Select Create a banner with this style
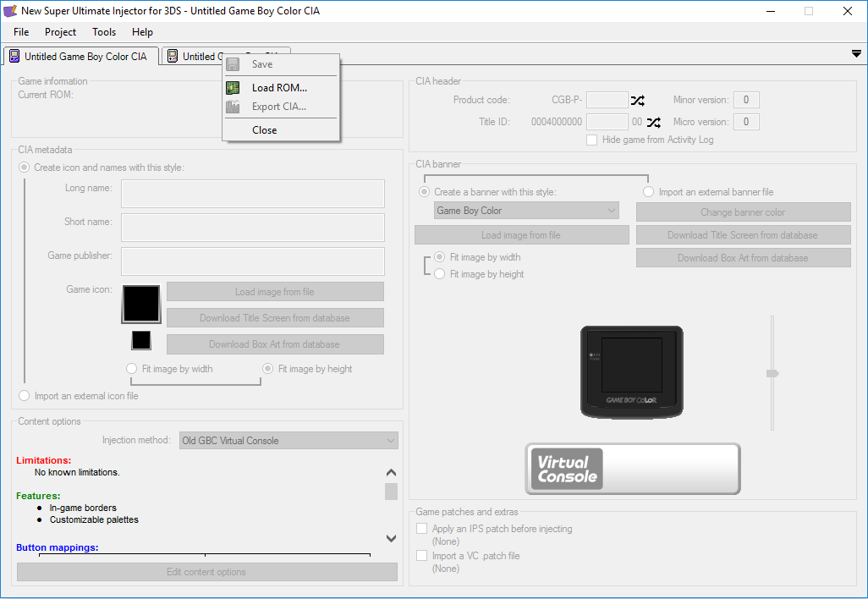Screen dimensions: 868x599 point(425,192)
